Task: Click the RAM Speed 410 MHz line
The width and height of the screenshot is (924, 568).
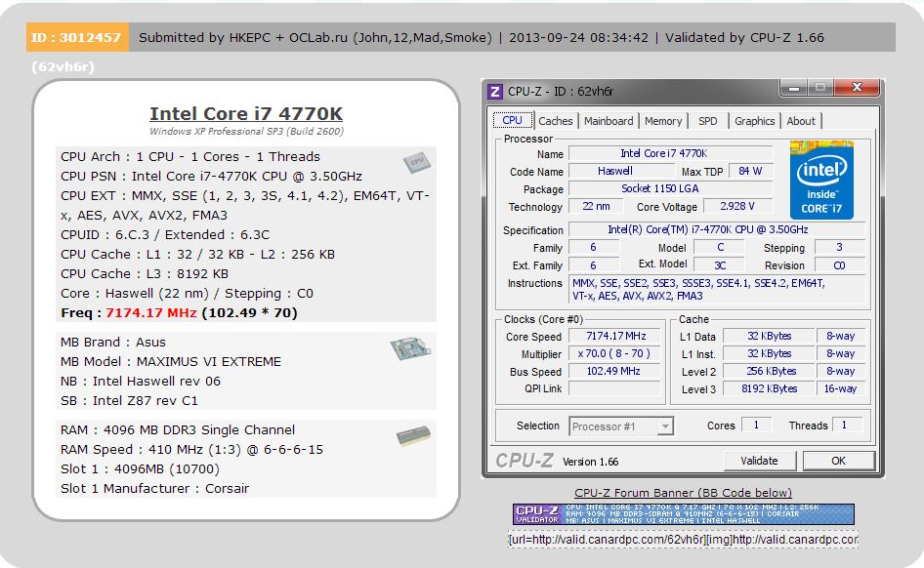Action: [x=192, y=450]
